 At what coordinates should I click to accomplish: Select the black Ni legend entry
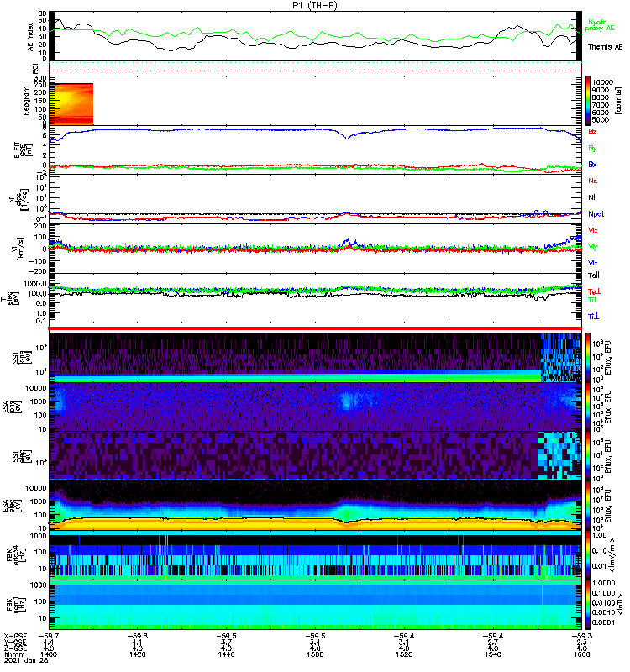pyautogui.click(x=592, y=197)
